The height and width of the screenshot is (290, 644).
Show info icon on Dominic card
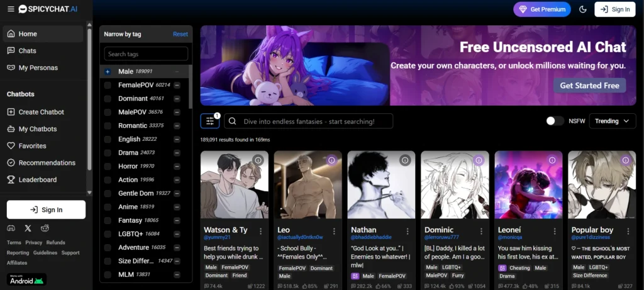[479, 160]
